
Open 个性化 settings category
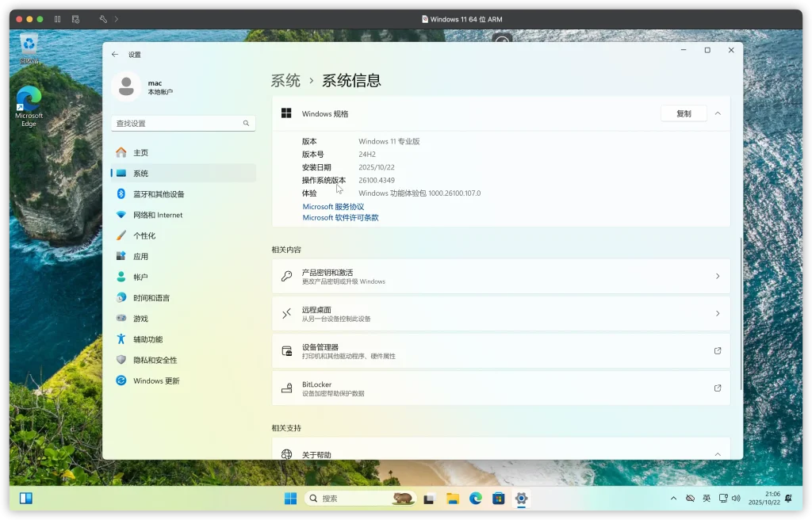pos(144,235)
